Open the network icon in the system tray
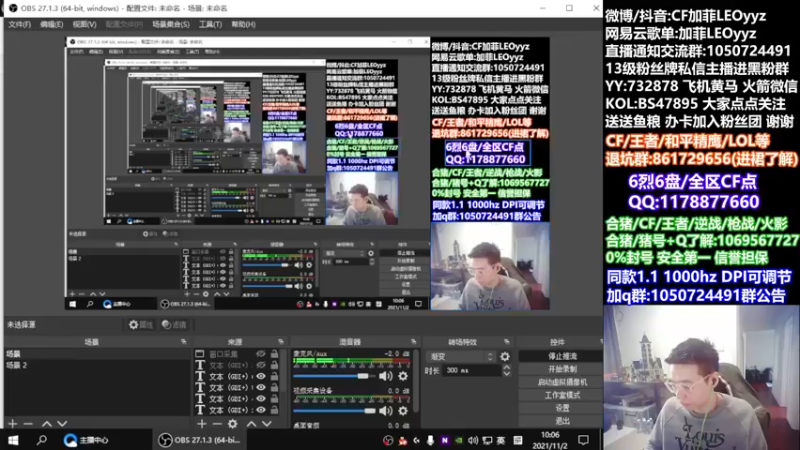 click(x=487, y=440)
